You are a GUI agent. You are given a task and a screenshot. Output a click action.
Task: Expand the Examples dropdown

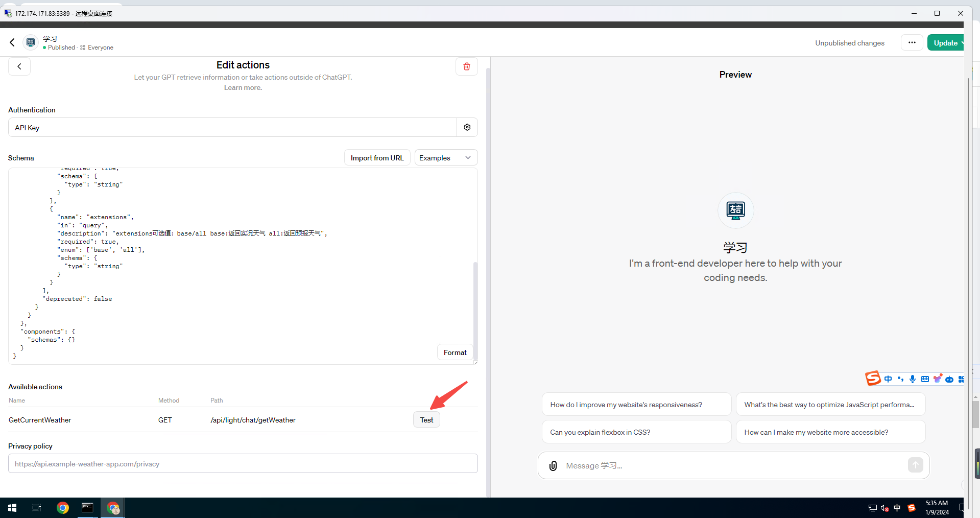445,158
